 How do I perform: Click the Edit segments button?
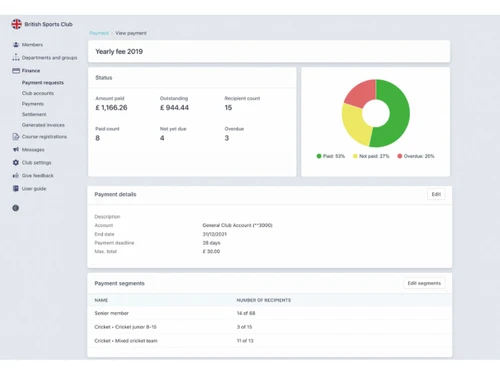[x=424, y=283]
